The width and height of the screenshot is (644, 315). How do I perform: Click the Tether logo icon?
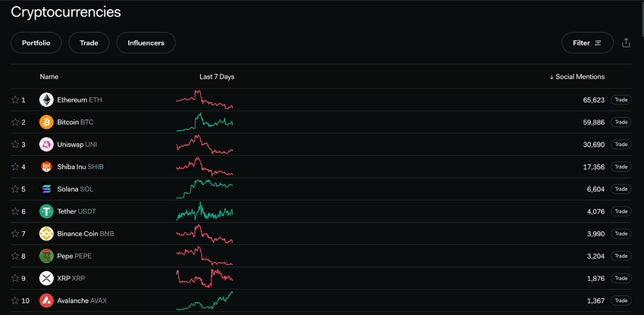[46, 211]
